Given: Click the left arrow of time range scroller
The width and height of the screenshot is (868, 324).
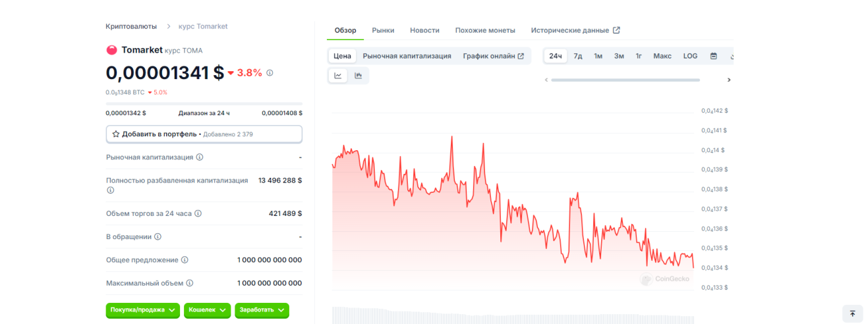Looking at the screenshot, I should 546,80.
